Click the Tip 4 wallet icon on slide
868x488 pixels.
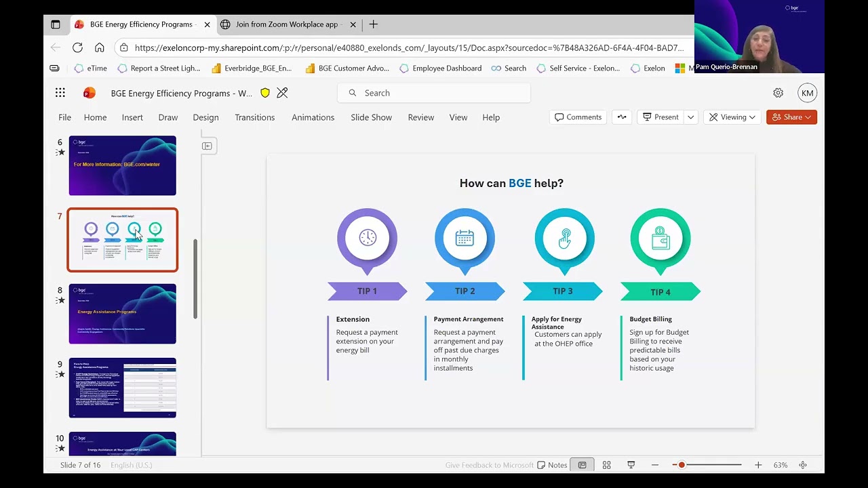pyautogui.click(x=660, y=238)
